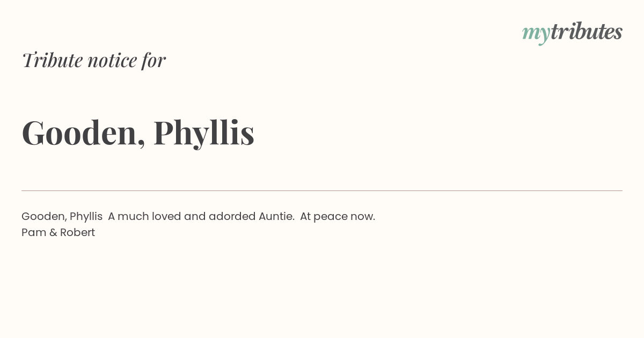This screenshot has height=338, width=644.
Task: Click the mytributes logo
Action: pyautogui.click(x=572, y=32)
